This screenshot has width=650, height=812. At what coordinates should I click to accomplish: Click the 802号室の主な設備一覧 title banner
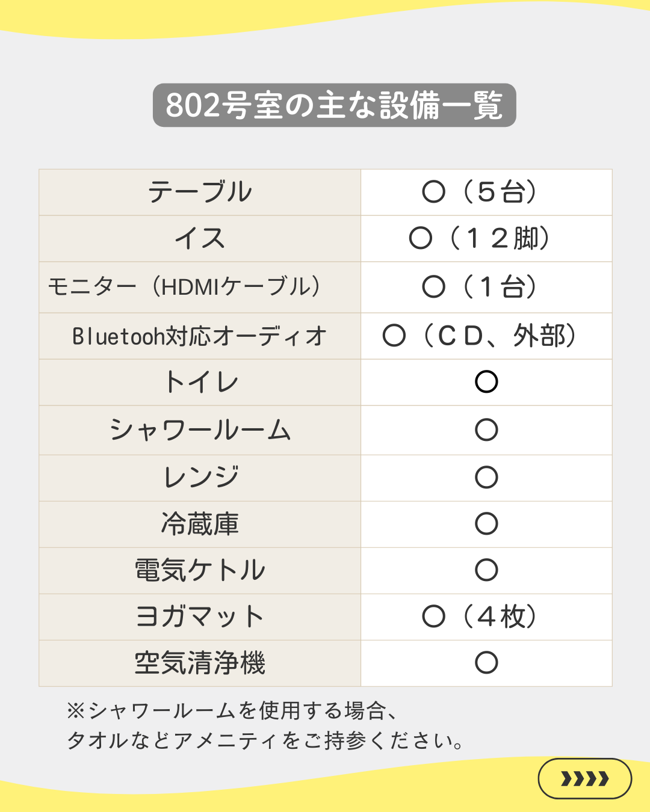[x=334, y=105]
